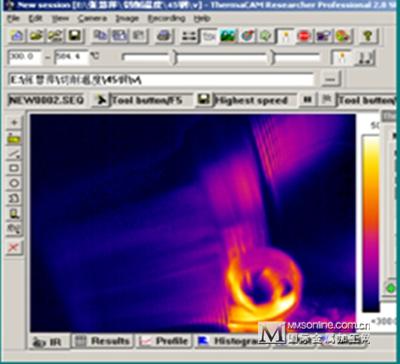This screenshot has width=400, height=364.
Task: Click the pause button near Highest speed
Action: (x=308, y=100)
